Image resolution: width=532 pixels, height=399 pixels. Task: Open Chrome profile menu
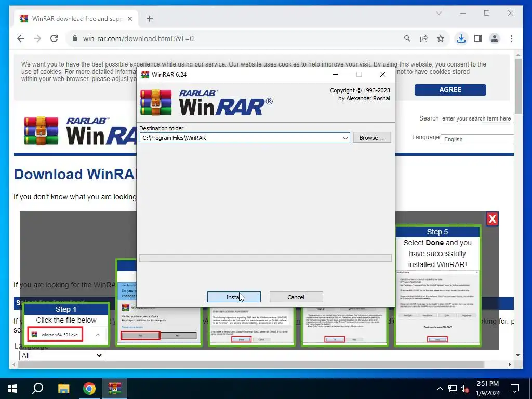[x=495, y=38]
